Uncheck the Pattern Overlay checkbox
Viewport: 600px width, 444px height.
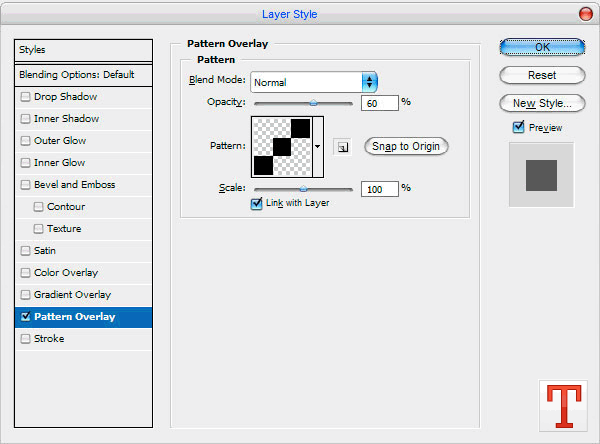pos(25,317)
